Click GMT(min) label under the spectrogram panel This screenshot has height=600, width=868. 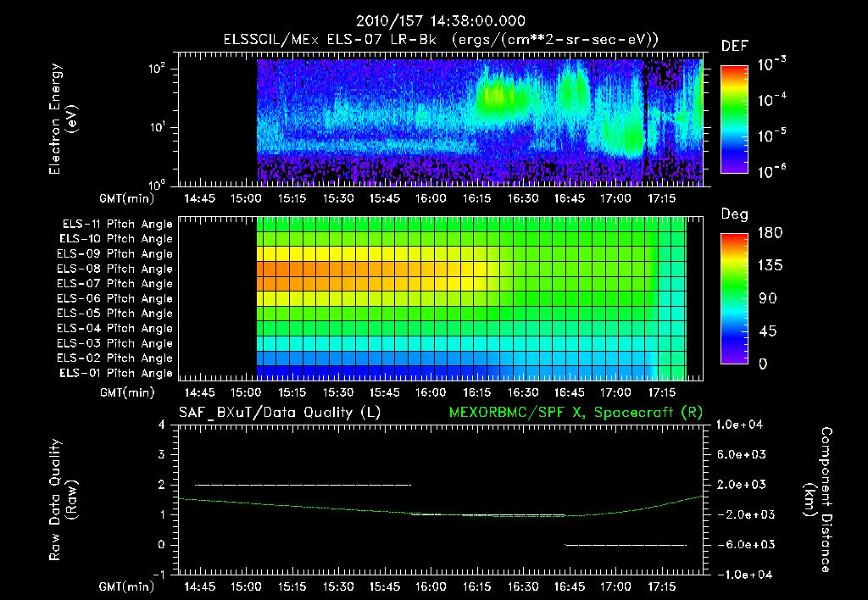coord(126,198)
